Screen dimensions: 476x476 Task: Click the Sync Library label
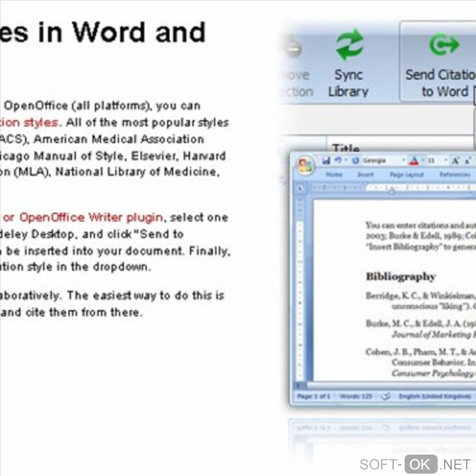348,83
